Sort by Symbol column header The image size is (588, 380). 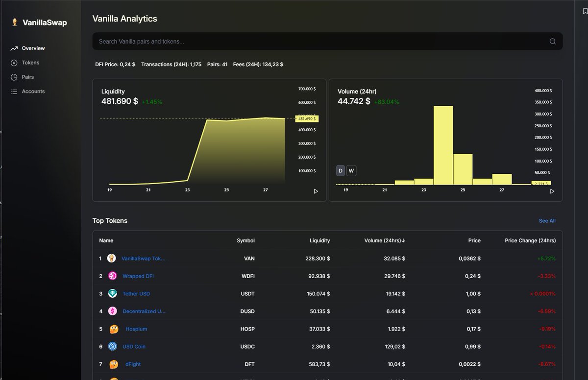[x=245, y=240]
